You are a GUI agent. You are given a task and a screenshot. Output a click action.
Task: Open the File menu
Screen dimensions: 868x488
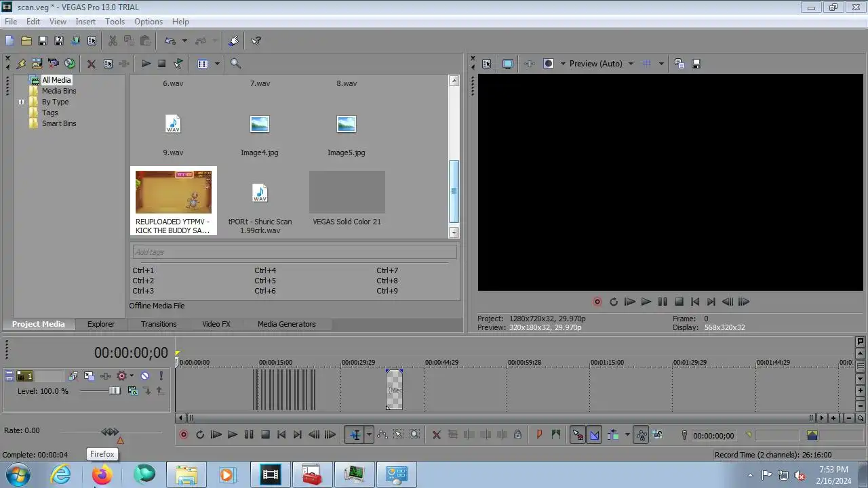[11, 22]
